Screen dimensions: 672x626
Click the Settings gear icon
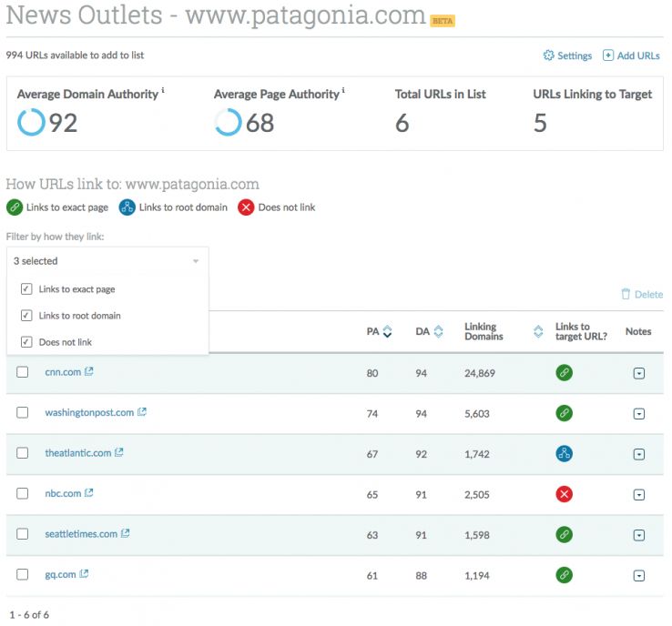click(548, 56)
